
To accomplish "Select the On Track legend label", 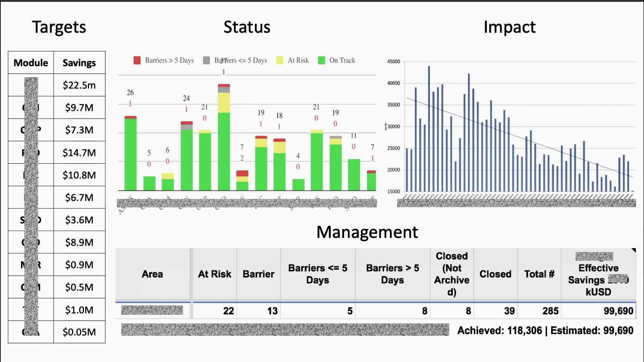I will coord(342,60).
